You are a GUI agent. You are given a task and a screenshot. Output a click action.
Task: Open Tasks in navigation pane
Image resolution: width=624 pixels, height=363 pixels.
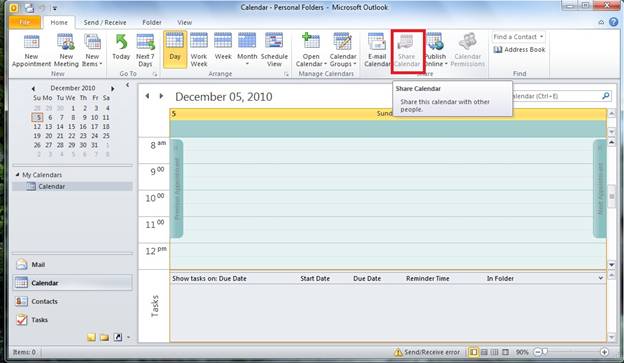[72, 320]
